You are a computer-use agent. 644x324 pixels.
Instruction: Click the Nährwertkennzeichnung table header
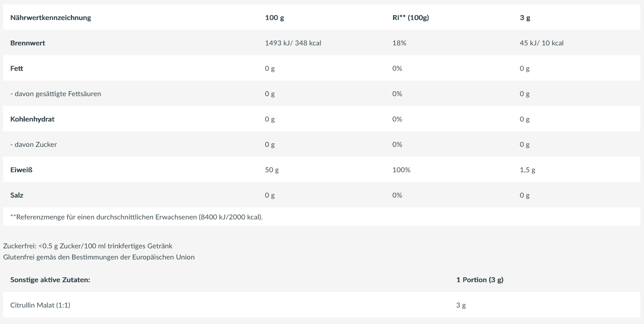pos(50,18)
